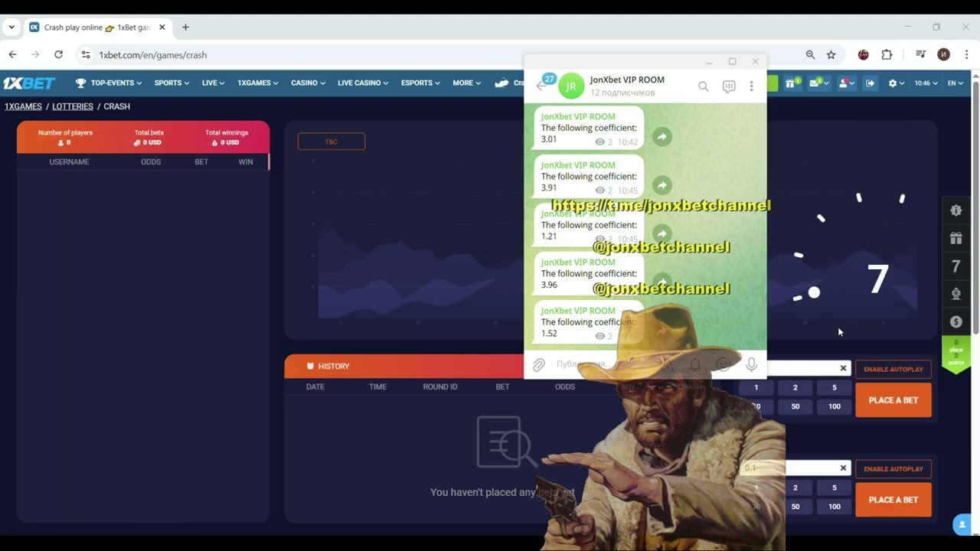Open the 1XGAMES breadcrumb link

coord(23,106)
